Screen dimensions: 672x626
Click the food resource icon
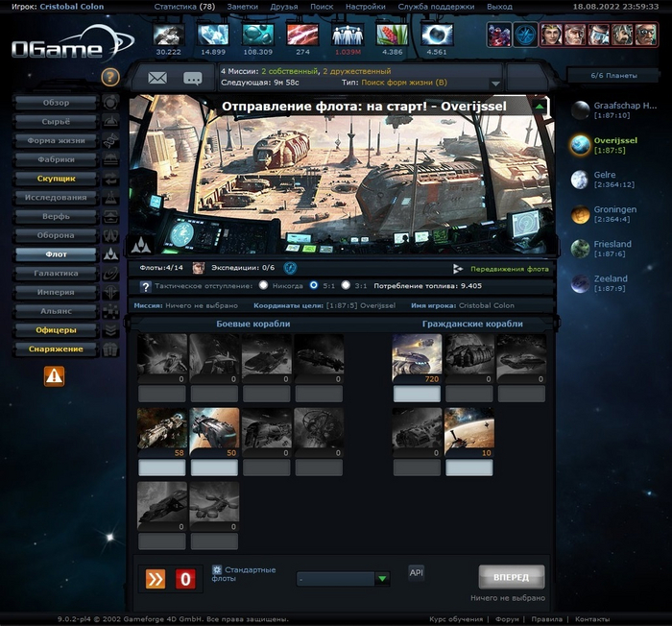click(392, 35)
